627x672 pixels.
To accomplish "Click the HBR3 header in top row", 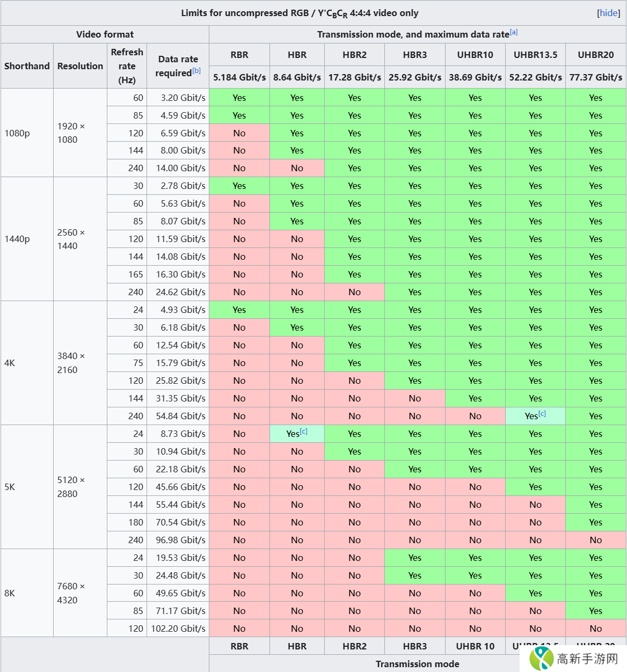I will click(415, 55).
